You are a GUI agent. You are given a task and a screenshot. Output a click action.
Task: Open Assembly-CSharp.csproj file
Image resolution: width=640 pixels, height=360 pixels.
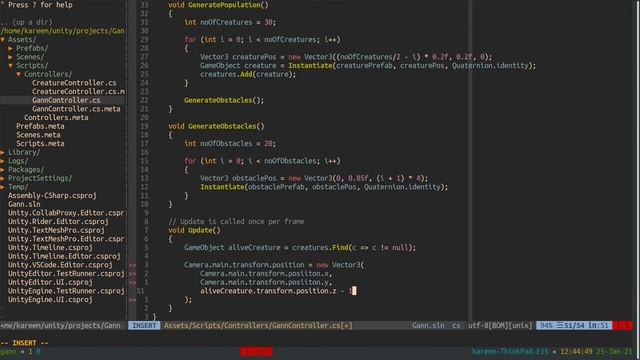click(52, 196)
